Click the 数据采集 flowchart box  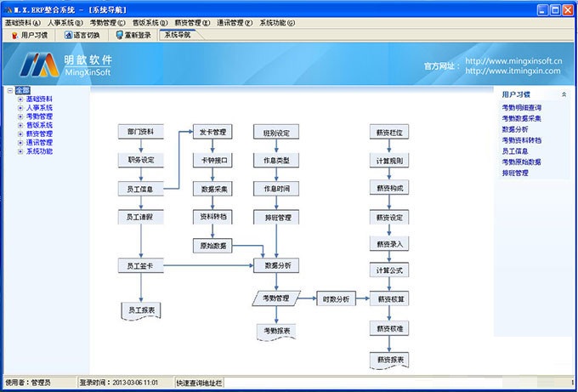[212, 189]
